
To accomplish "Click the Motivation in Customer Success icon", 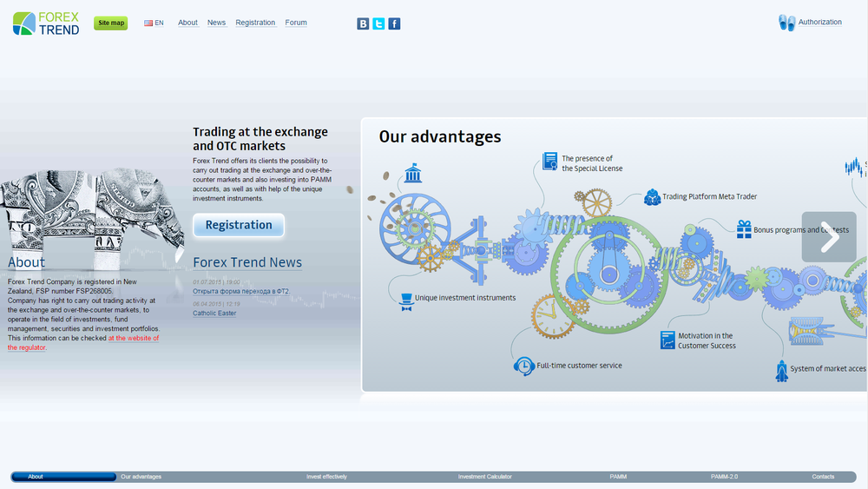I will [667, 340].
